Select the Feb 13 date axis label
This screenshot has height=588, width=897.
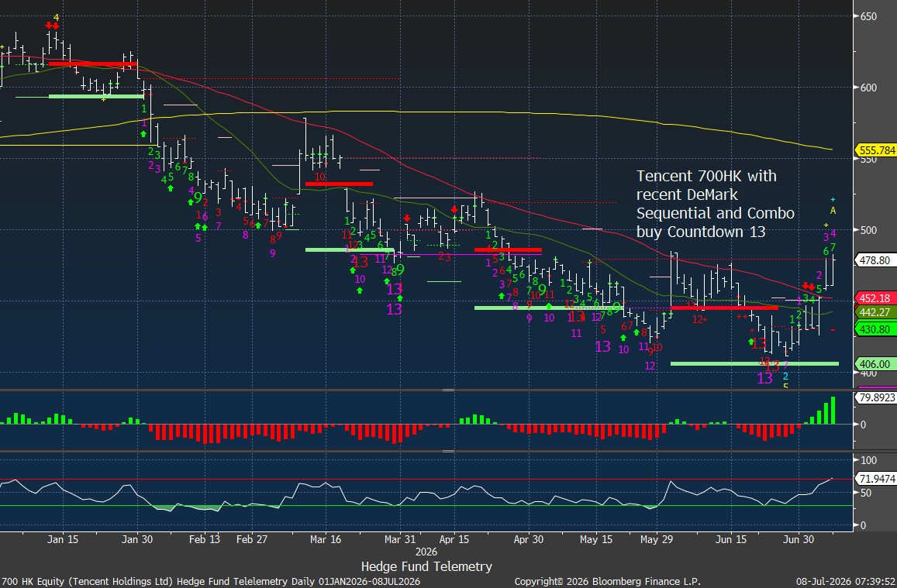pos(204,539)
